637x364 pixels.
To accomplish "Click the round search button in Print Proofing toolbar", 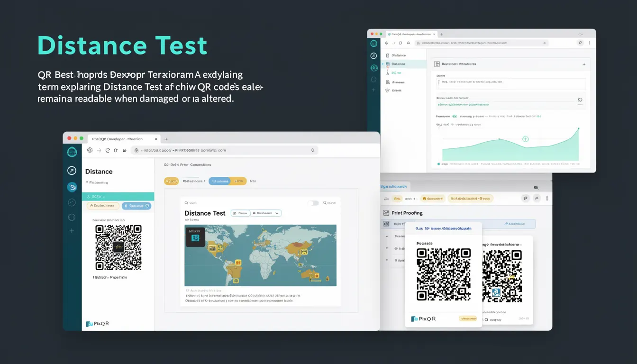I will point(525,199).
